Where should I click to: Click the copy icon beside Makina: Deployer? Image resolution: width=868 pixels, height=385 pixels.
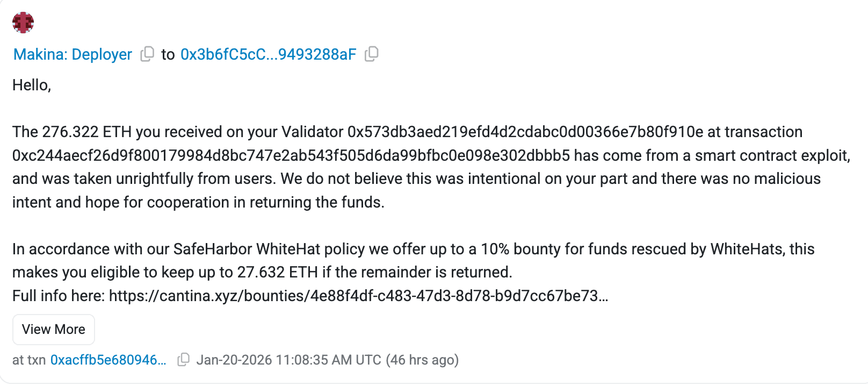(146, 54)
